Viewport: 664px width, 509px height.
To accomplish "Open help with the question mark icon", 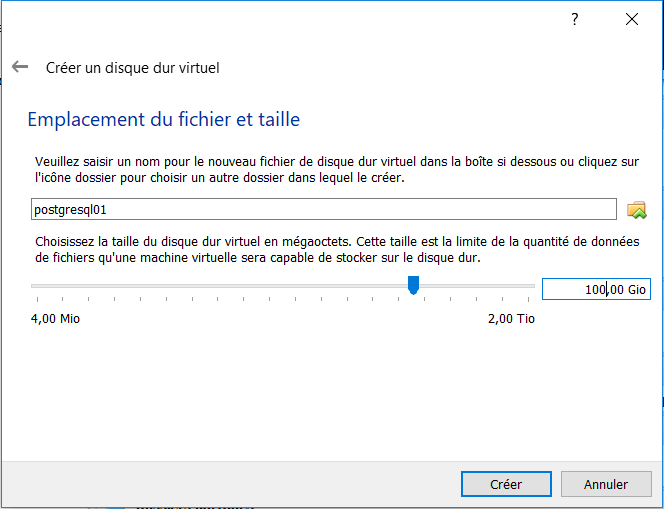I will 575,19.
